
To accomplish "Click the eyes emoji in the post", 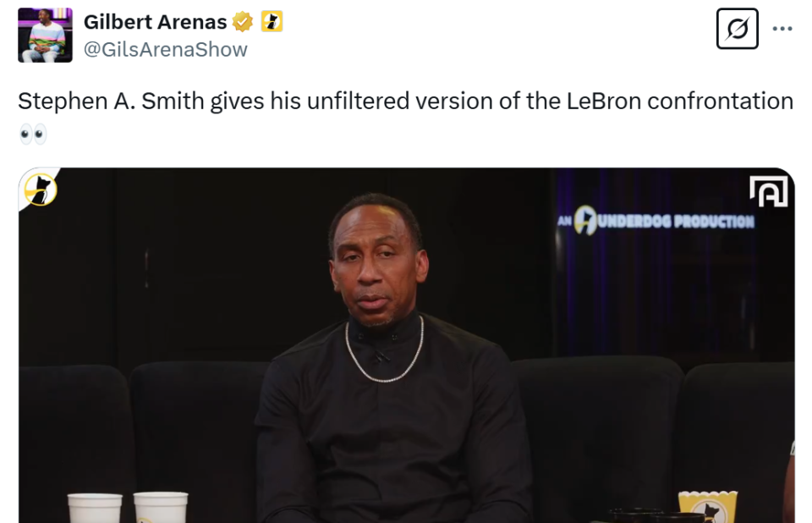I will tap(33, 135).
